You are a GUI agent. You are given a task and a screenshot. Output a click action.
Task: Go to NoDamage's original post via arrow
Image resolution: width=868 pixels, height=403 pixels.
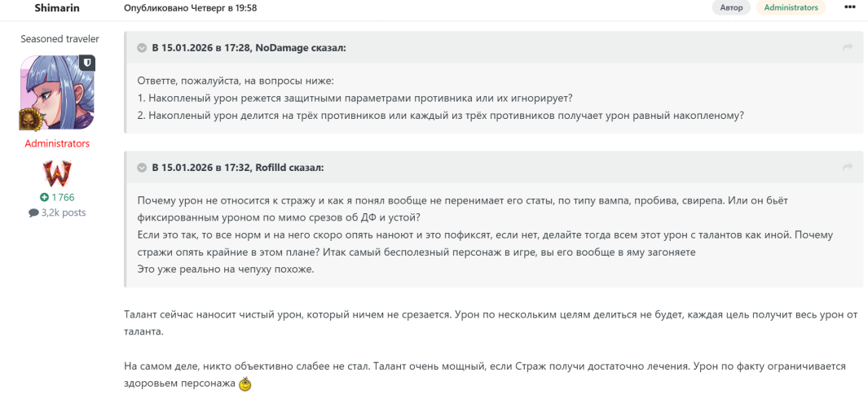(x=848, y=48)
